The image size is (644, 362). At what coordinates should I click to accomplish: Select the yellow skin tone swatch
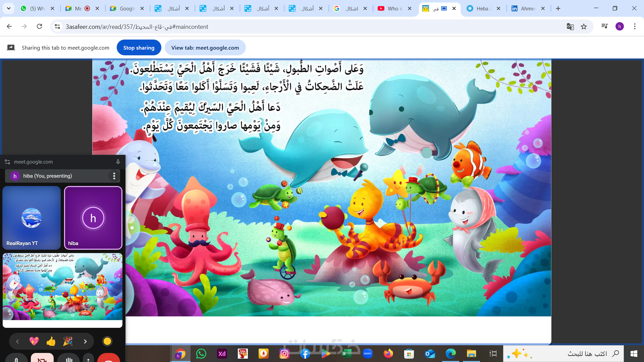tap(107, 341)
